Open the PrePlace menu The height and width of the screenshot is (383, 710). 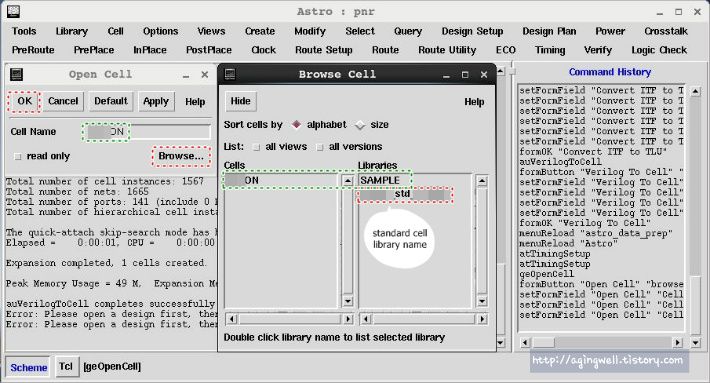coord(94,50)
